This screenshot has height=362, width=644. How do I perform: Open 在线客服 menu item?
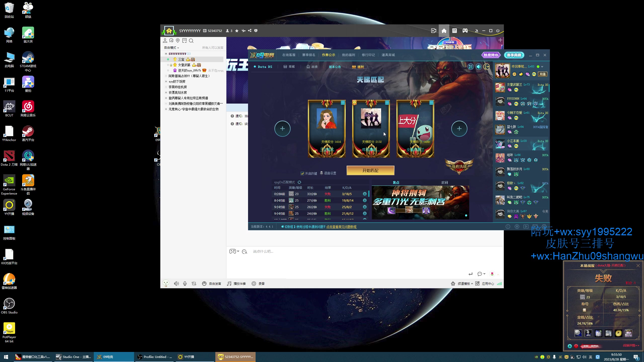pos(289,55)
